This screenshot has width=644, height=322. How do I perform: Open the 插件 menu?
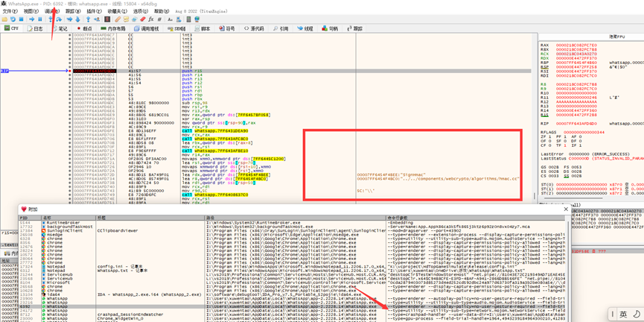click(x=94, y=11)
